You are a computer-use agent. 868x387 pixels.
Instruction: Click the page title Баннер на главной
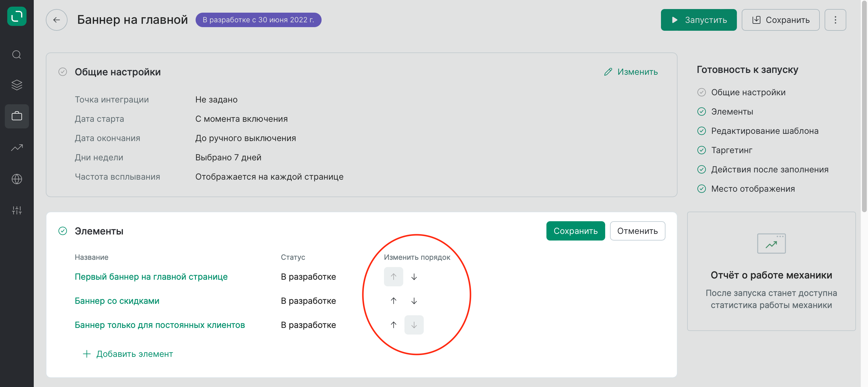point(132,20)
